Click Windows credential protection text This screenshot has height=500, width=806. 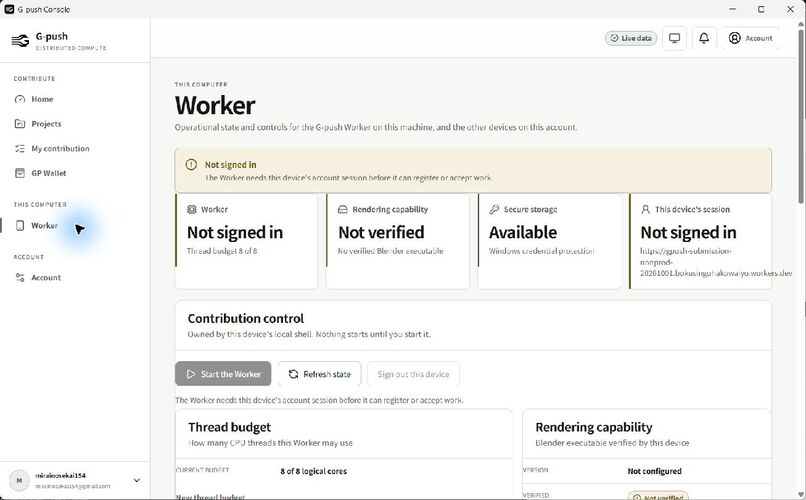[541, 251]
